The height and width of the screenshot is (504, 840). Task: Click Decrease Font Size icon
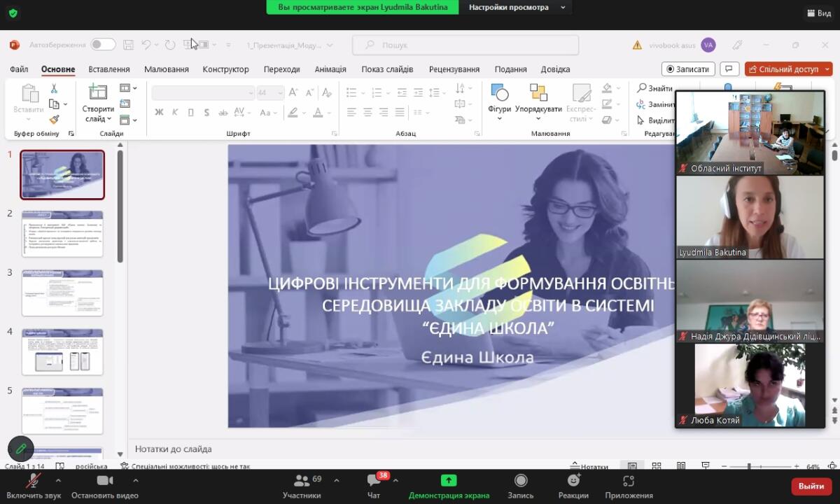(309, 92)
